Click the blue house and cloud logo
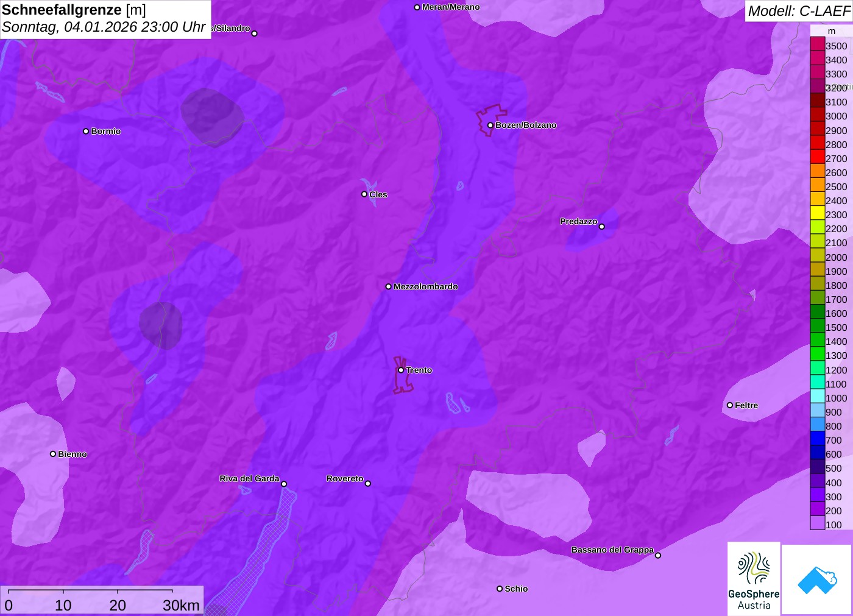Screen dimensions: 853x616 coord(817,579)
